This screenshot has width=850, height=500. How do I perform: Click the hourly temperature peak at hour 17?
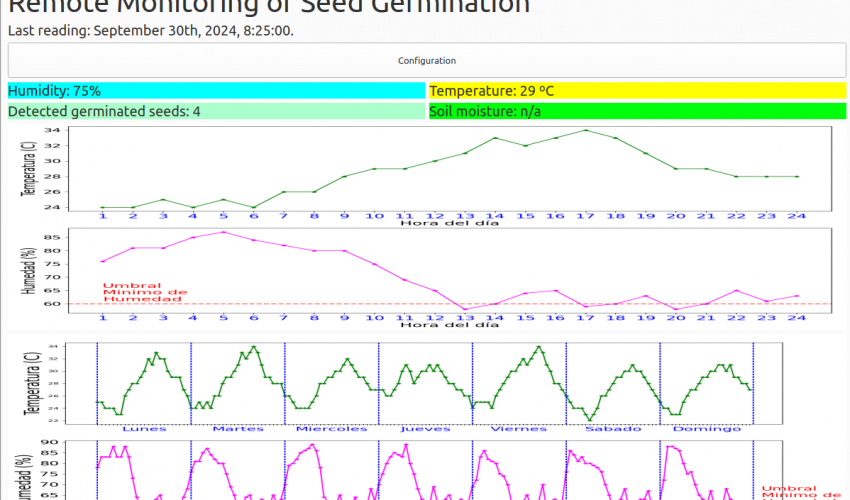click(x=585, y=130)
